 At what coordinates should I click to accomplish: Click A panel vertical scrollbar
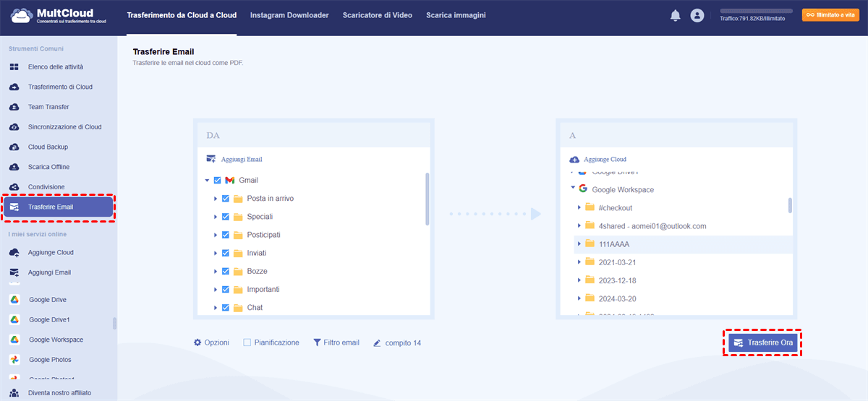790,206
